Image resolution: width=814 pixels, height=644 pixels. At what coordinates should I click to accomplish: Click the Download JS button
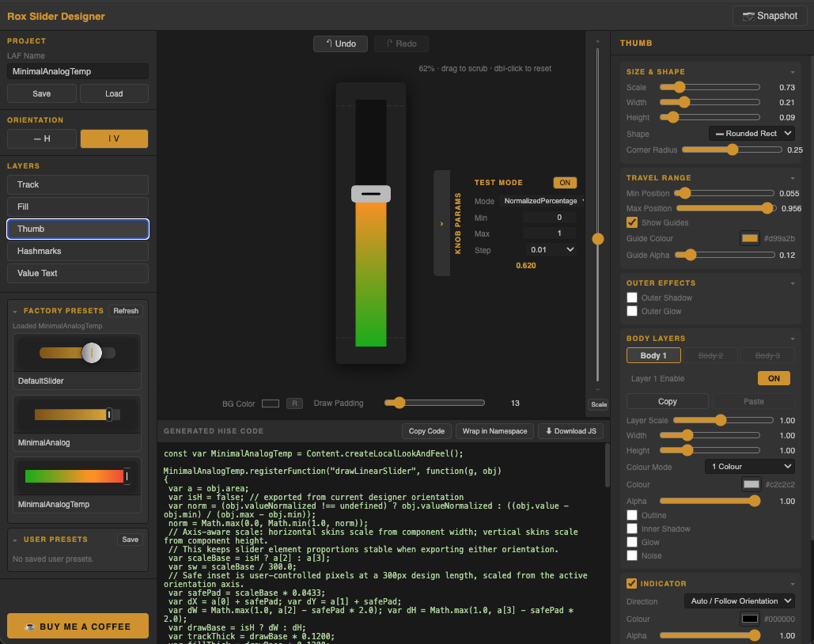click(570, 431)
